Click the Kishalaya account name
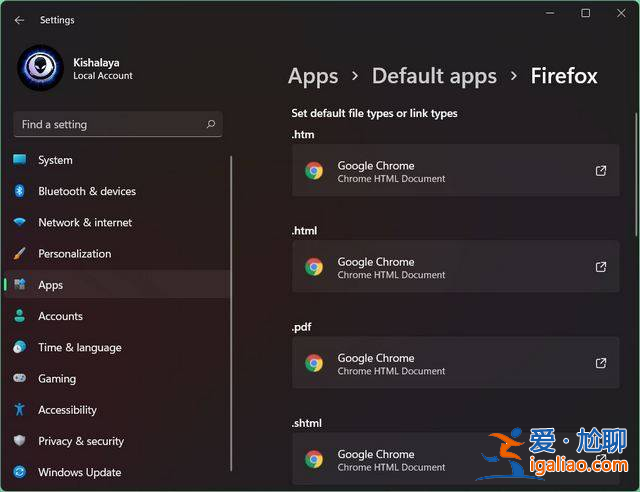This screenshot has height=492, width=640. (x=96, y=62)
